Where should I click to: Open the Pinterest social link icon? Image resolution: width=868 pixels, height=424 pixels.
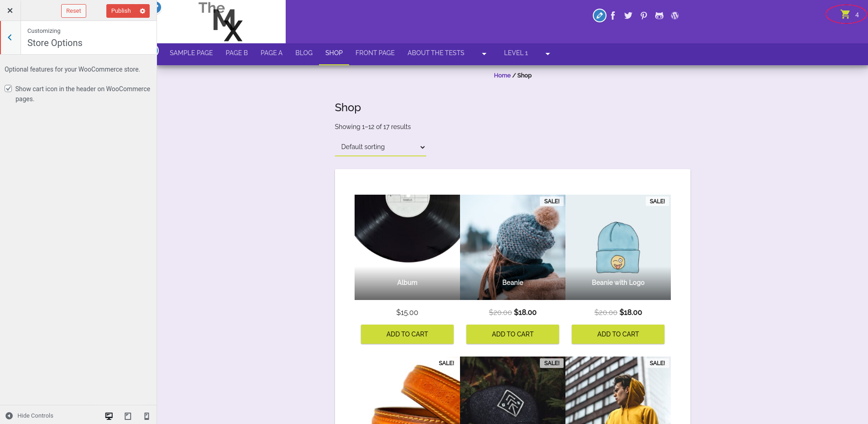pyautogui.click(x=643, y=16)
